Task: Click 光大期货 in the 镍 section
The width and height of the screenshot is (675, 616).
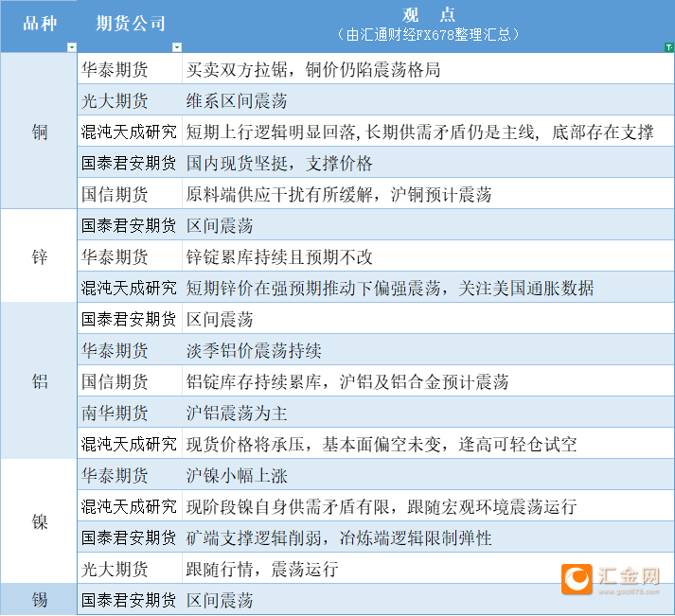Action: (130, 568)
